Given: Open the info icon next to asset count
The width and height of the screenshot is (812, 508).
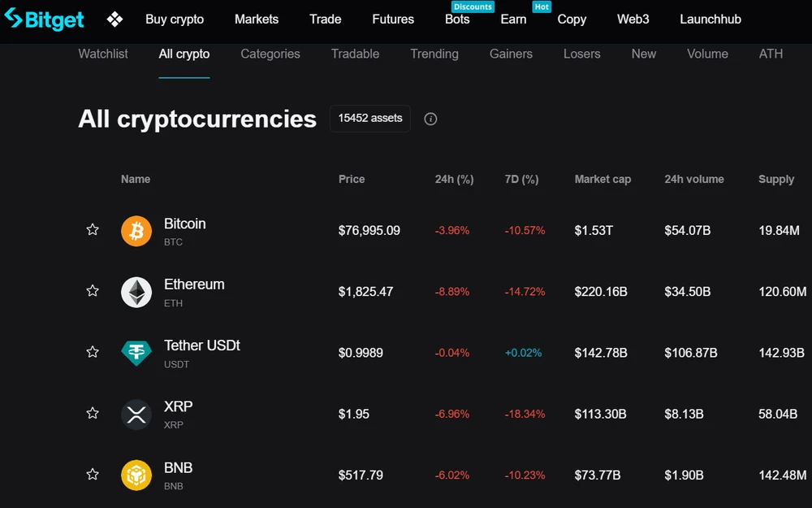Looking at the screenshot, I should [430, 119].
